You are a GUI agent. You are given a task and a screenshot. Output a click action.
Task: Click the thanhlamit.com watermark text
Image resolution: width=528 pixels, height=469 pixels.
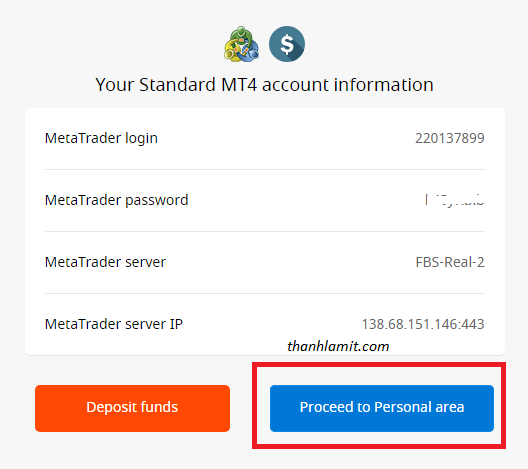tap(338, 346)
